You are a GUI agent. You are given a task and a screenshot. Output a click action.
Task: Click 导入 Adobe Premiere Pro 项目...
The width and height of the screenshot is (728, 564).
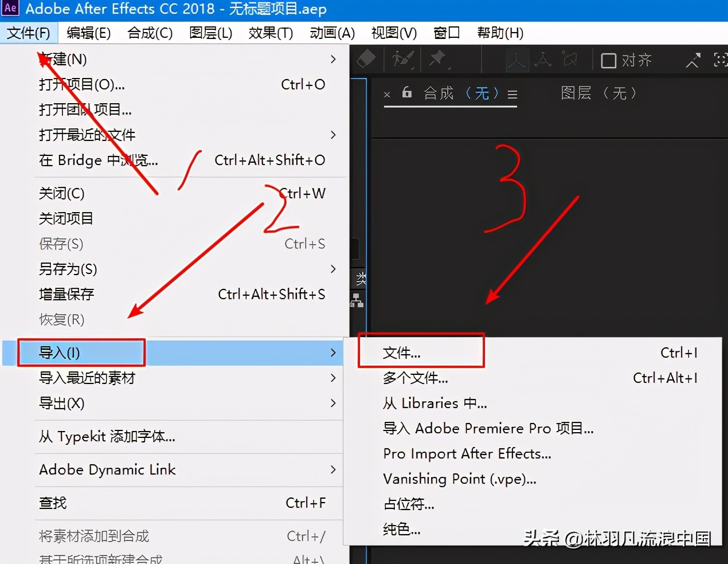click(488, 428)
